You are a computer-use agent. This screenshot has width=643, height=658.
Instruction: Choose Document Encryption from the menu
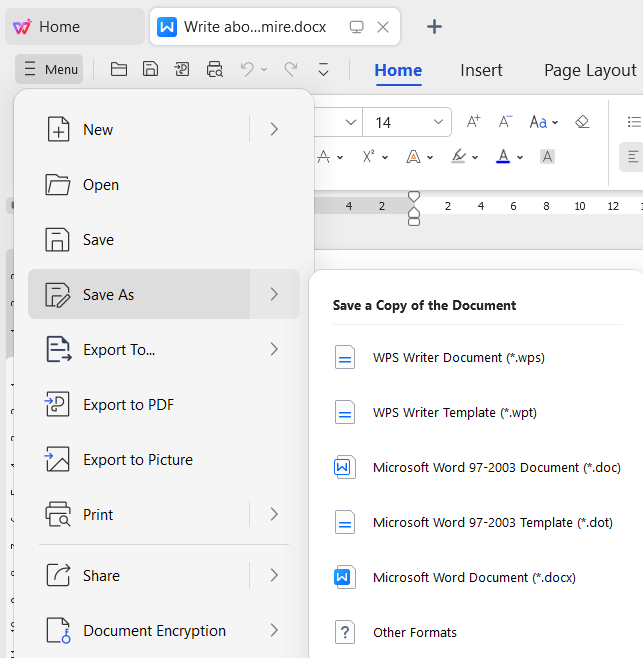click(154, 631)
